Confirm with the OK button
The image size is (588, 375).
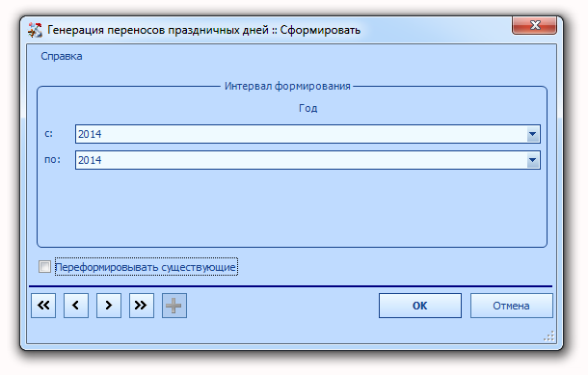(x=420, y=306)
